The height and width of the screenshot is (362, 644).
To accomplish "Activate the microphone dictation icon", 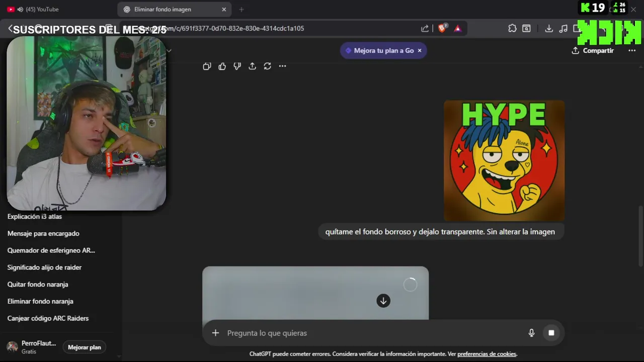I will 531,333.
